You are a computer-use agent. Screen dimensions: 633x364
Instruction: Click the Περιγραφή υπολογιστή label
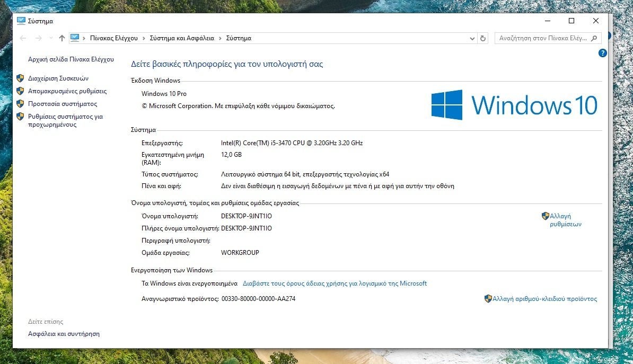176,241
